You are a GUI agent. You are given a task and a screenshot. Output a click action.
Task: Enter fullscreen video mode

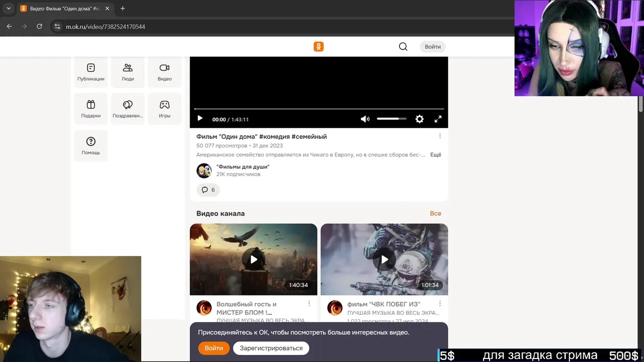438,119
